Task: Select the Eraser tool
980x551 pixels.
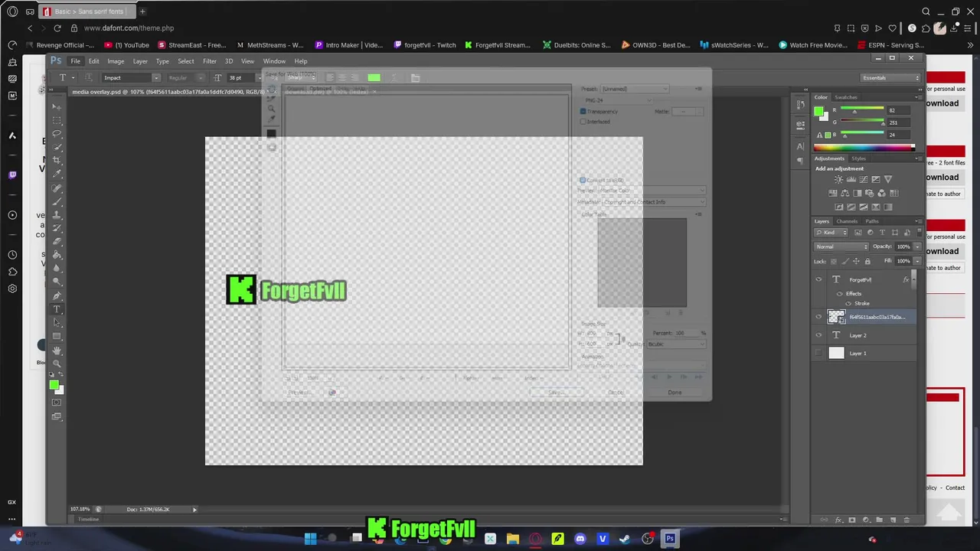Action: click(x=57, y=242)
